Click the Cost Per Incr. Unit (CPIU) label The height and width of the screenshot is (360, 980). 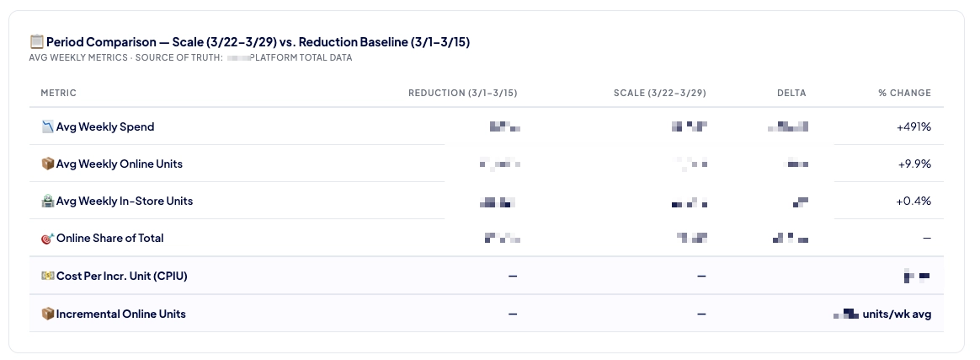(x=122, y=276)
